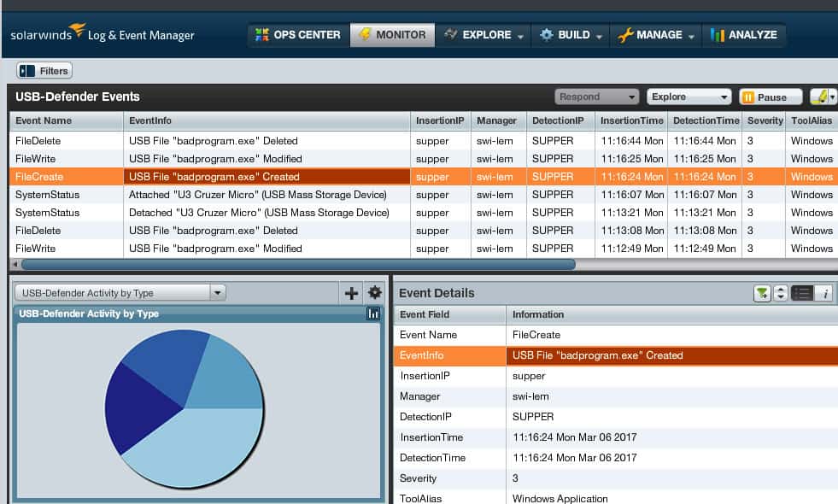Open the Manage menu
Viewport: 838px width, 504px height.
click(x=656, y=35)
